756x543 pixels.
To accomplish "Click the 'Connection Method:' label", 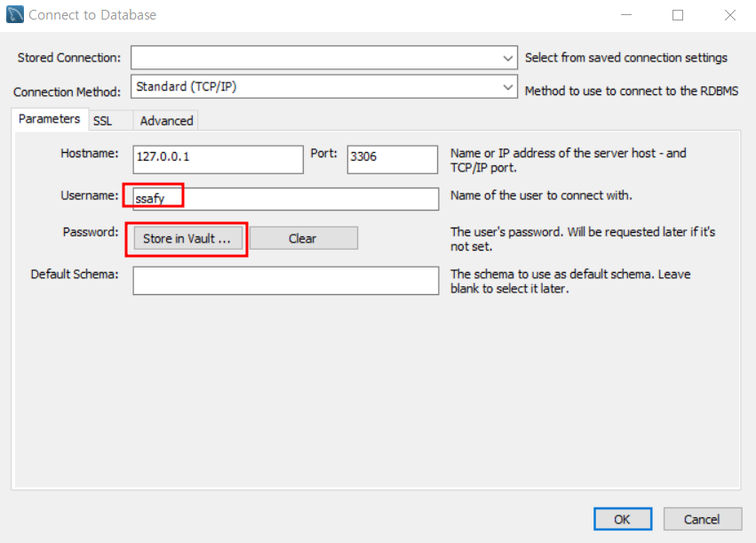I will click(67, 92).
